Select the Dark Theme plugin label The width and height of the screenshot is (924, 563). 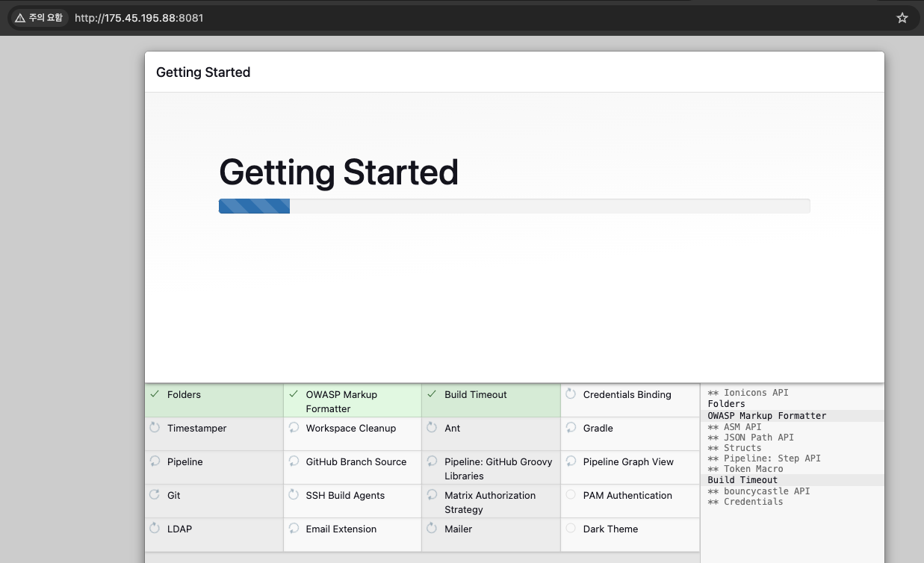coord(611,529)
